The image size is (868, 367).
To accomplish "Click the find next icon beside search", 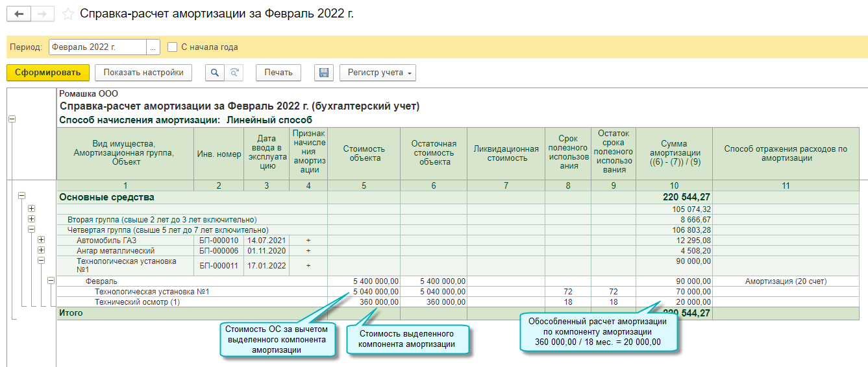I will click(234, 73).
